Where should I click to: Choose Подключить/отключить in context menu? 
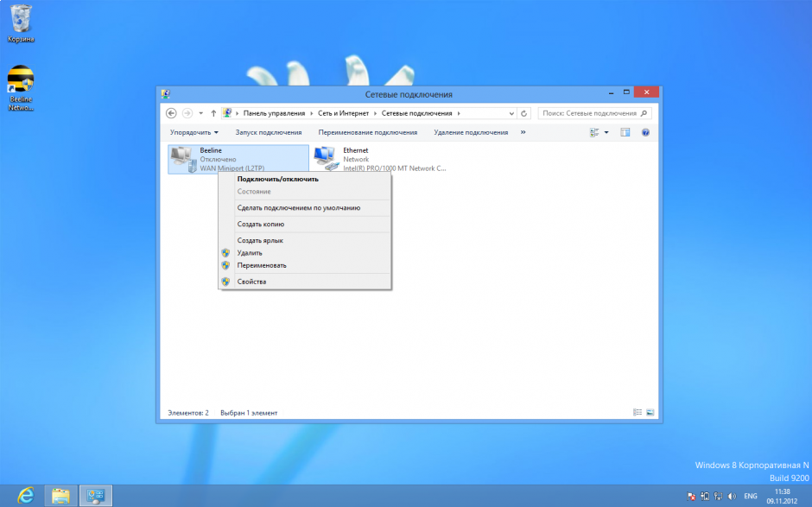[277, 179]
